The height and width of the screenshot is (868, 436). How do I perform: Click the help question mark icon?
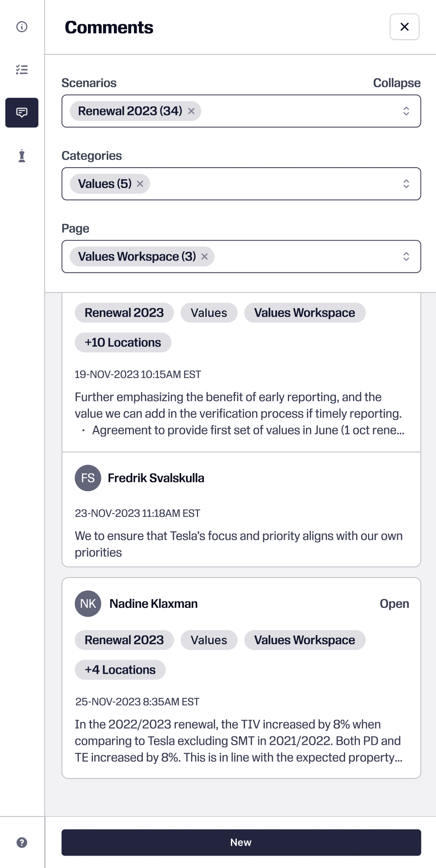pos(22,842)
